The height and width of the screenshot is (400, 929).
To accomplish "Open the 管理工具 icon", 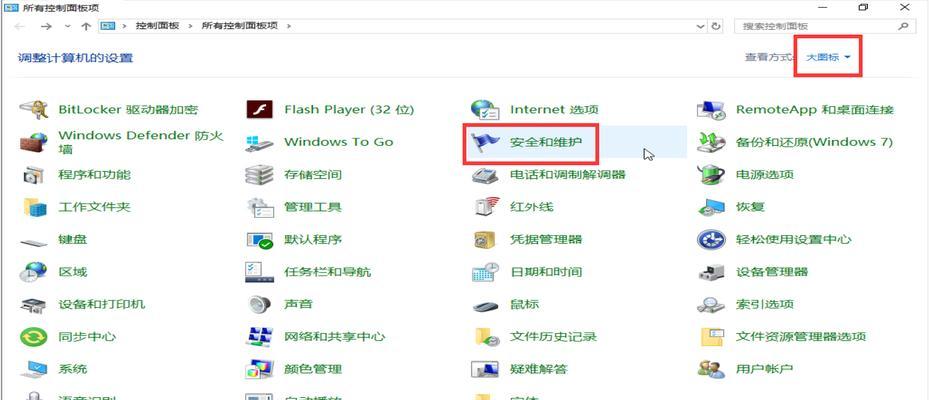I will point(260,207).
